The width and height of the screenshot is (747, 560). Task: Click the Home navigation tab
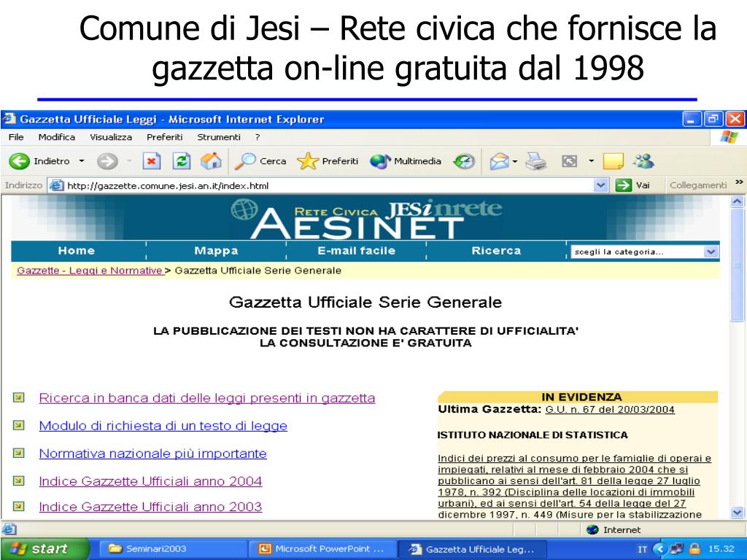pyautogui.click(x=77, y=251)
